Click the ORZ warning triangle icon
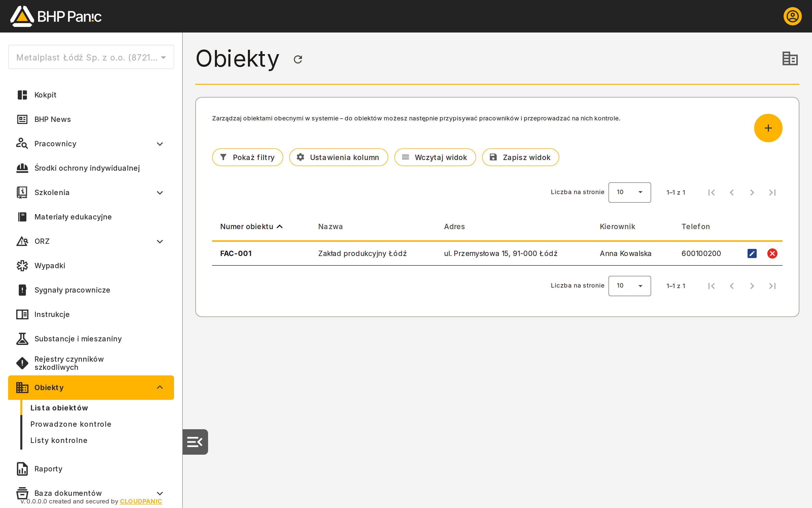Image resolution: width=812 pixels, height=508 pixels. point(22,241)
